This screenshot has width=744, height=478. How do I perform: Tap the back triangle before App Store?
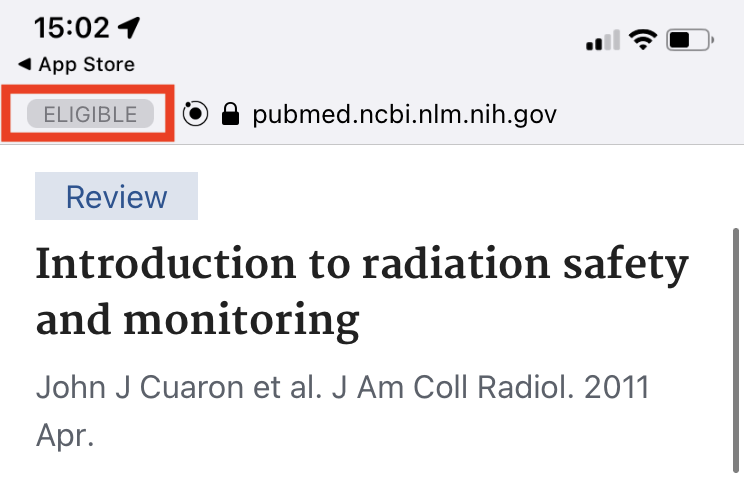[24, 65]
